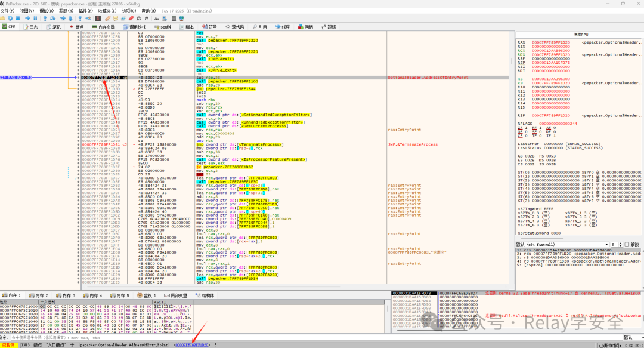The height and width of the screenshot is (348, 644).
Task: Open the 默认 dropdown beside command bar
Action: [633, 337]
